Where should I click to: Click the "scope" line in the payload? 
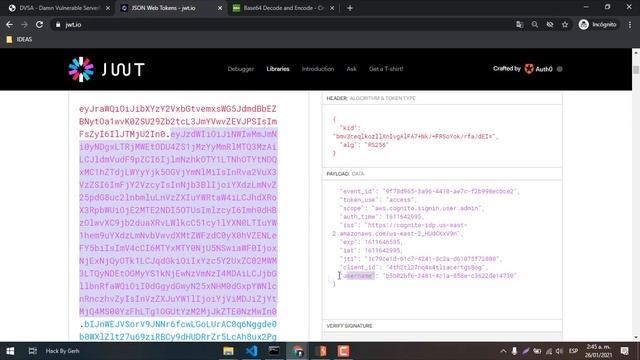412,208
